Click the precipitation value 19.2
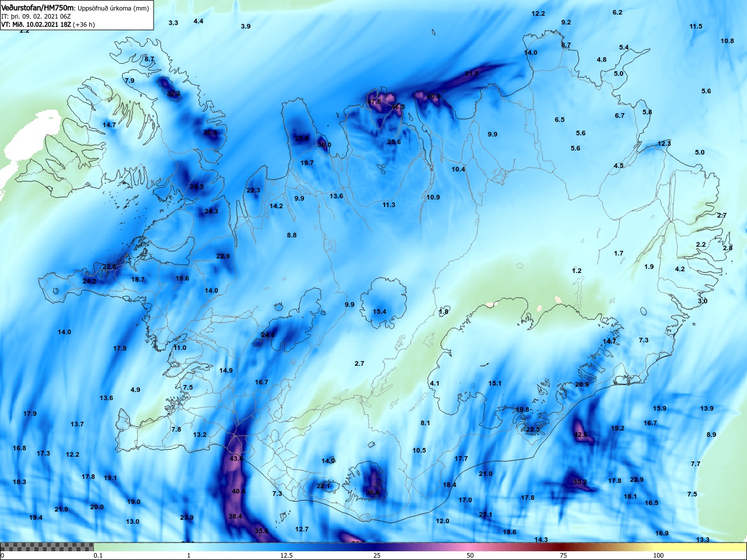Image resolution: width=747 pixels, height=560 pixels. pyautogui.click(x=617, y=428)
